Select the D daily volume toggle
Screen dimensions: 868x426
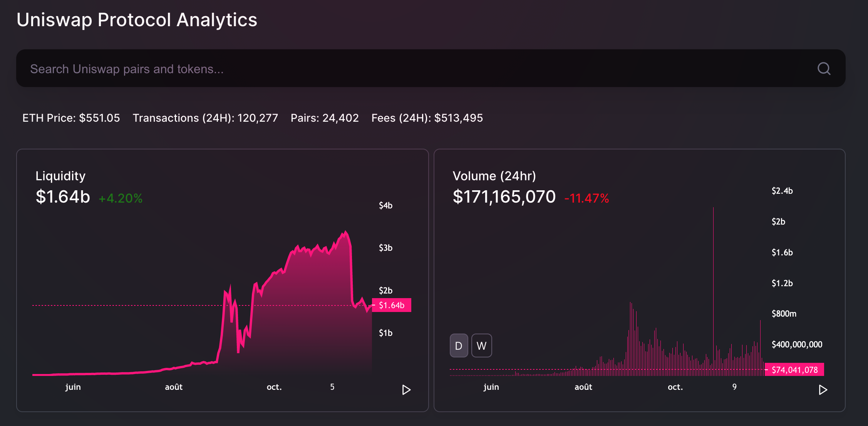point(459,345)
